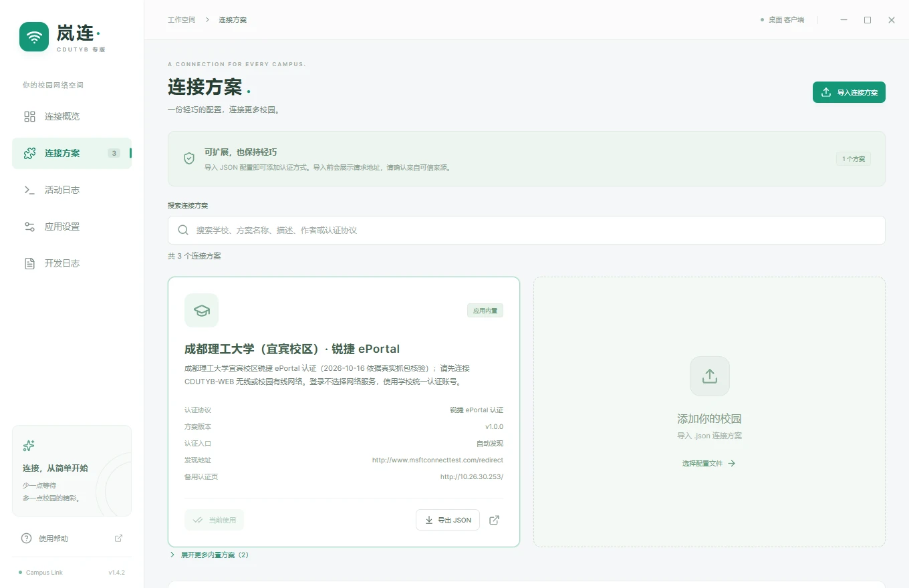Click 选择配置文件 link
The height and width of the screenshot is (588, 909).
click(709, 463)
